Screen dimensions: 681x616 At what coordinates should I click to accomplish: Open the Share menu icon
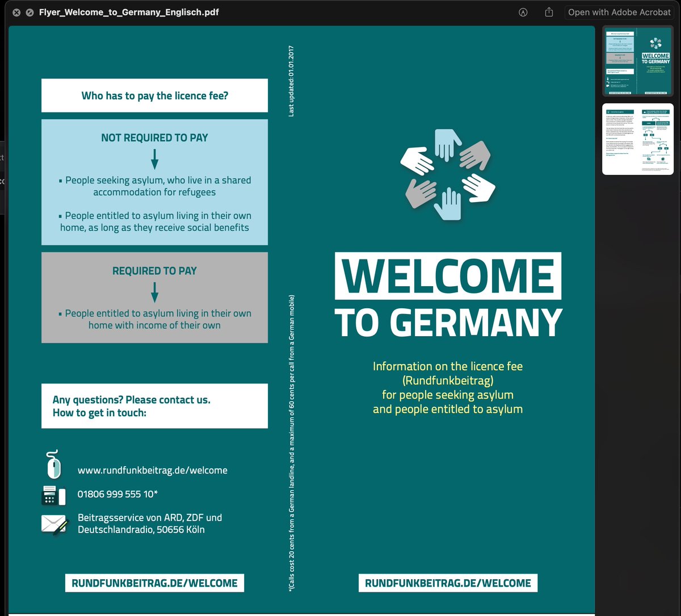549,12
